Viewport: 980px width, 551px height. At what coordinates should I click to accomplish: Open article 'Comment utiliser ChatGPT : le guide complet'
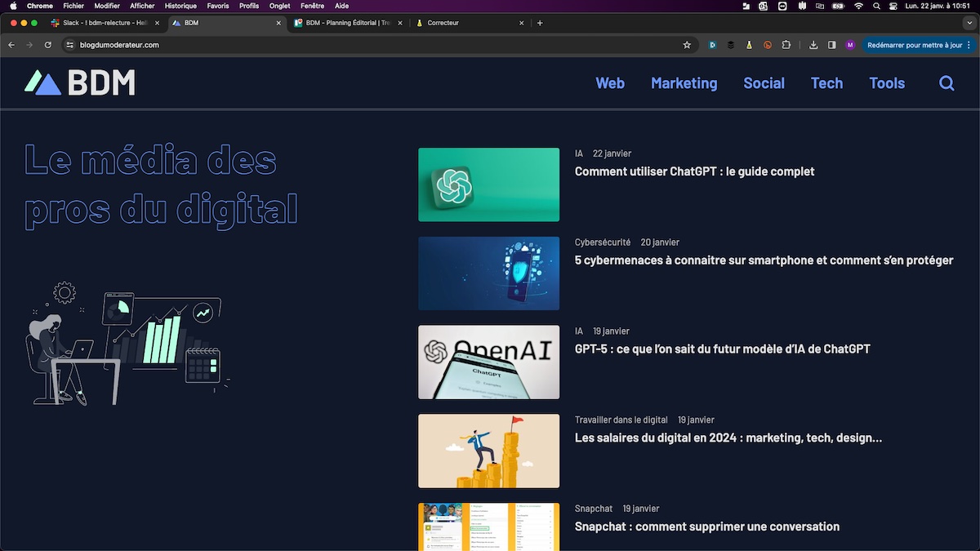[x=695, y=171]
